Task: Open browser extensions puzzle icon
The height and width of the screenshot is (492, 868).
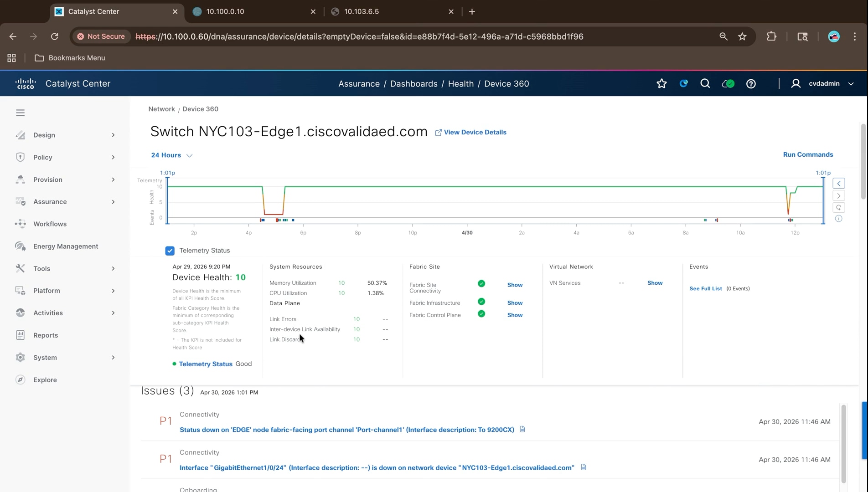Action: click(x=771, y=36)
